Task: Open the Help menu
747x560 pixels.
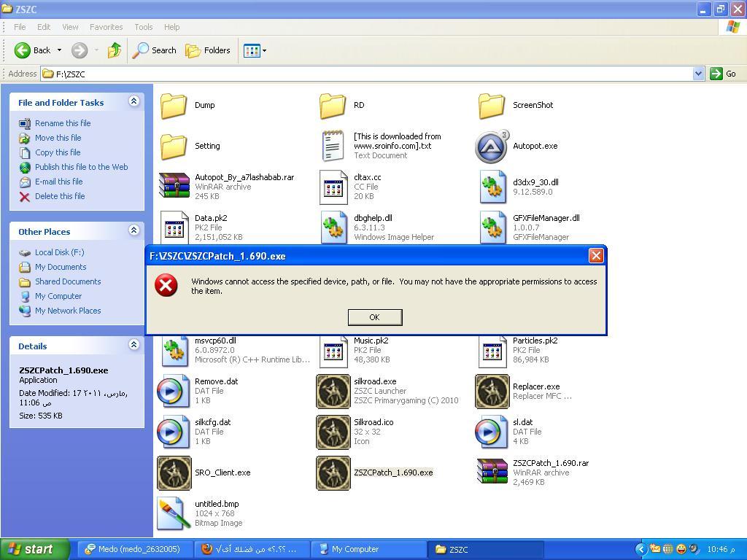Action: click(x=172, y=27)
